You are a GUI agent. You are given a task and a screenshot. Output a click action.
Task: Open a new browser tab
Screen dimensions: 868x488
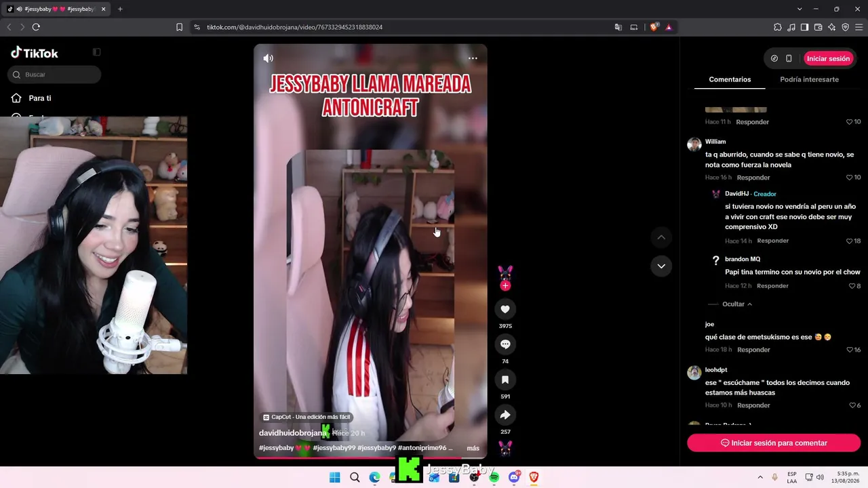120,9
